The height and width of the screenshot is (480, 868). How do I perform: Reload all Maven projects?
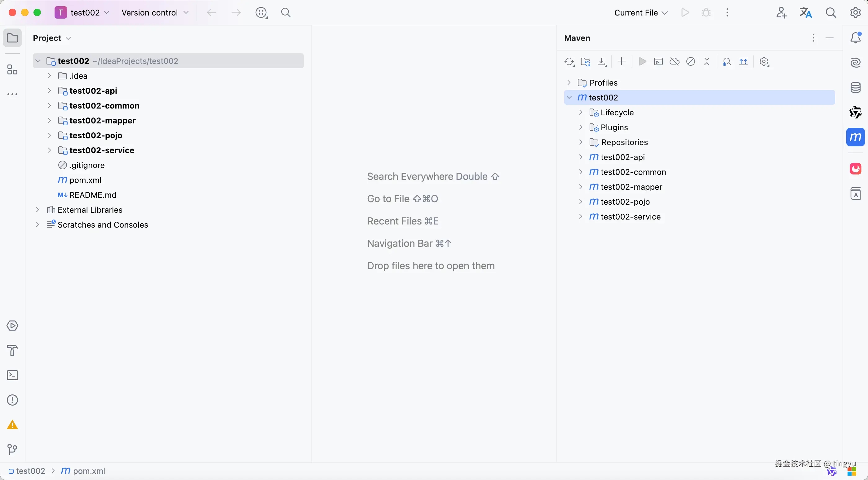pos(569,62)
